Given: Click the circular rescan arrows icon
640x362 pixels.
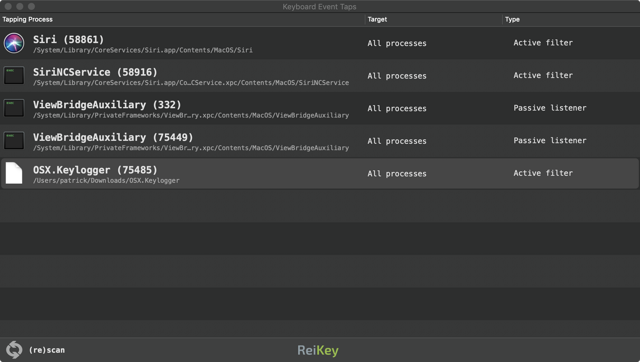Looking at the screenshot, I should coord(14,350).
